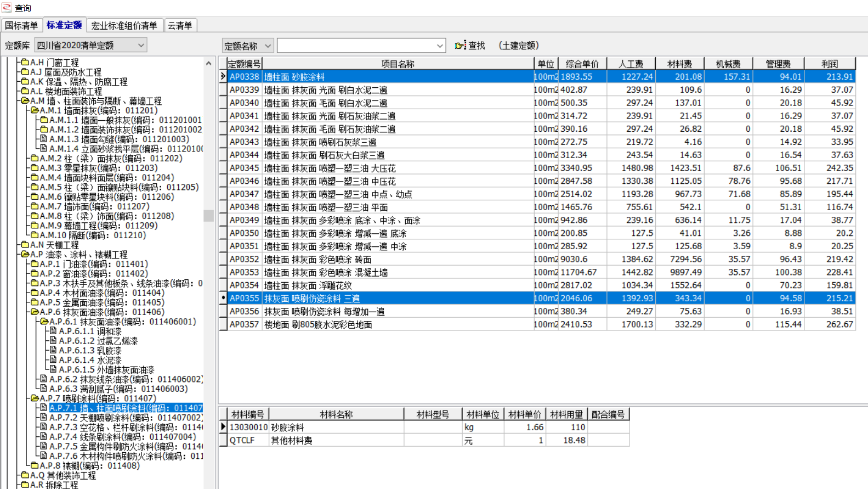The height and width of the screenshot is (489, 868).
Task: Click the document icon of A.M.1.4 立面砂浆找平层
Action: [x=44, y=148]
